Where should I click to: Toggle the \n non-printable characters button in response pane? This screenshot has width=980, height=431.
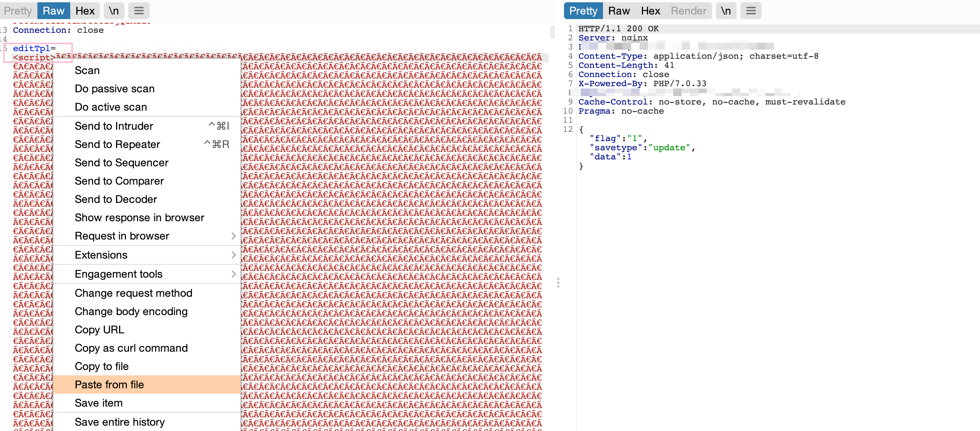[726, 11]
